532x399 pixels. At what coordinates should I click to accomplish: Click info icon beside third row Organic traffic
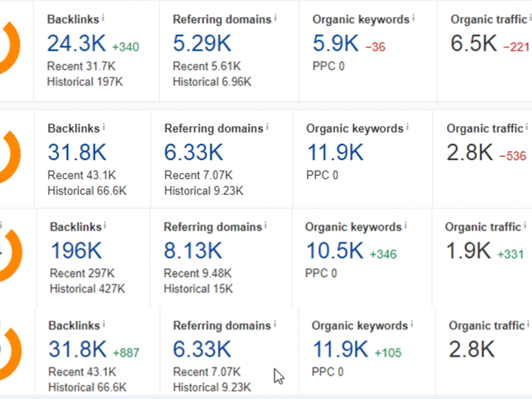(525, 225)
